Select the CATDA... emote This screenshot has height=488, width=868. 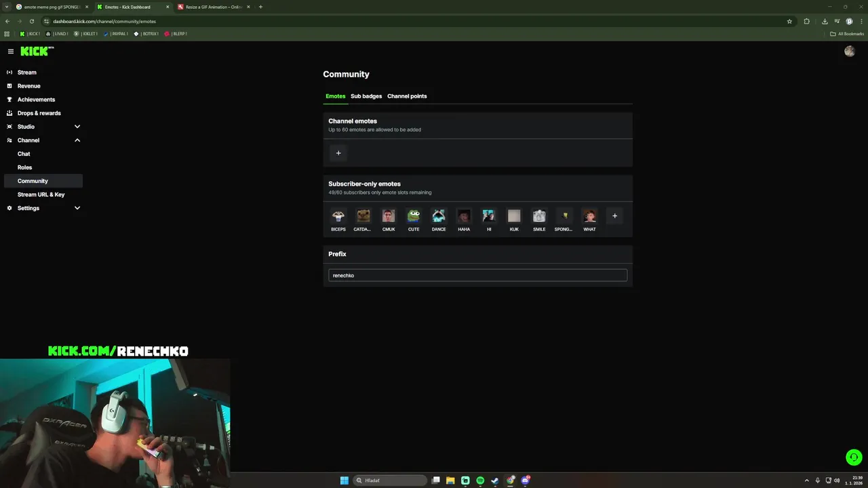pyautogui.click(x=363, y=216)
